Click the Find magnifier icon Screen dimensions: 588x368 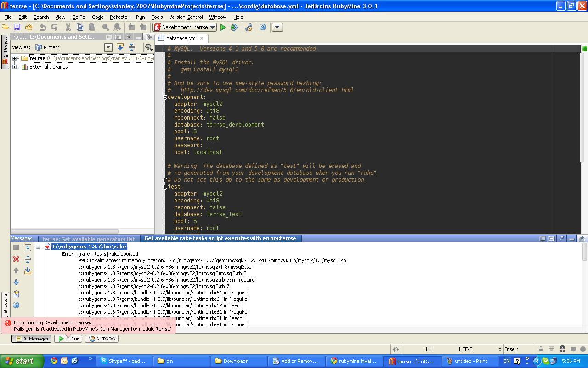[106, 28]
